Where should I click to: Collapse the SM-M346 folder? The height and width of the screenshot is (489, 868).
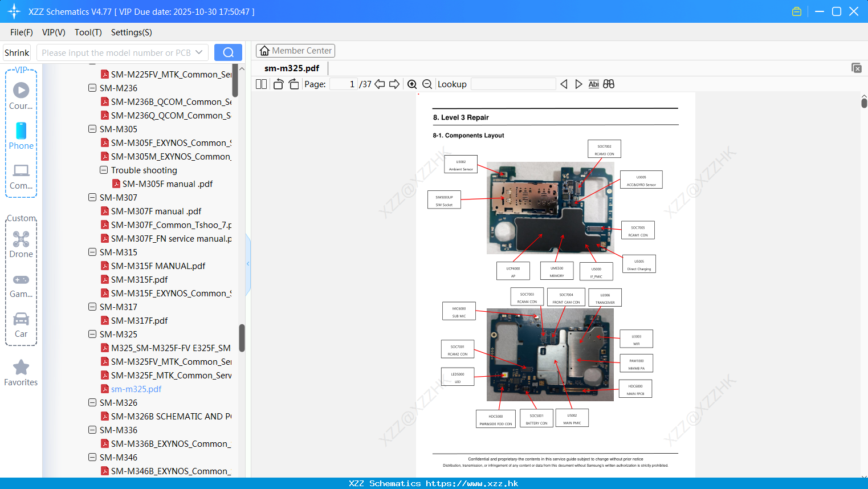pos(92,458)
